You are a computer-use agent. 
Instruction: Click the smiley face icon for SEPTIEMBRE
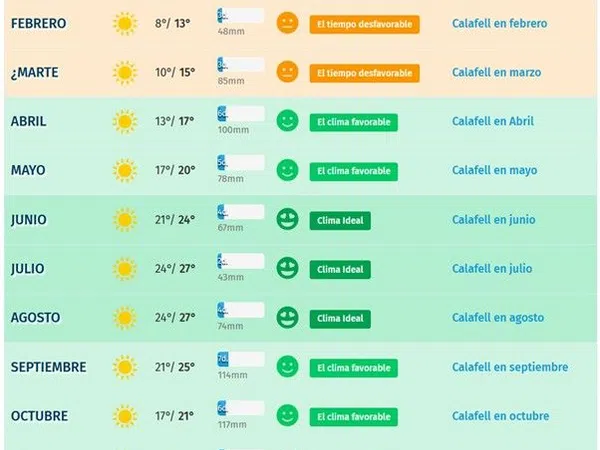coord(287,366)
